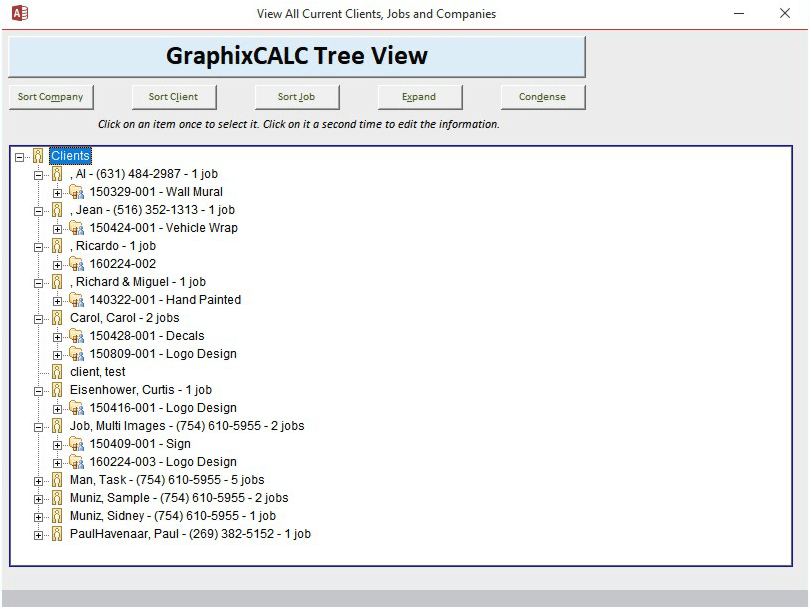Expand the "PaulHavenaar, Paul" client node
811x609 pixels.
tap(38, 533)
